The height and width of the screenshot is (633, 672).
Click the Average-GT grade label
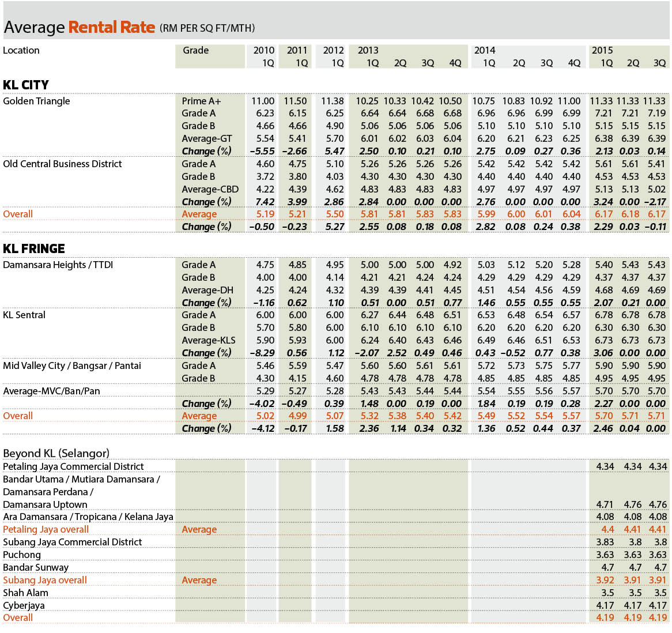207,139
